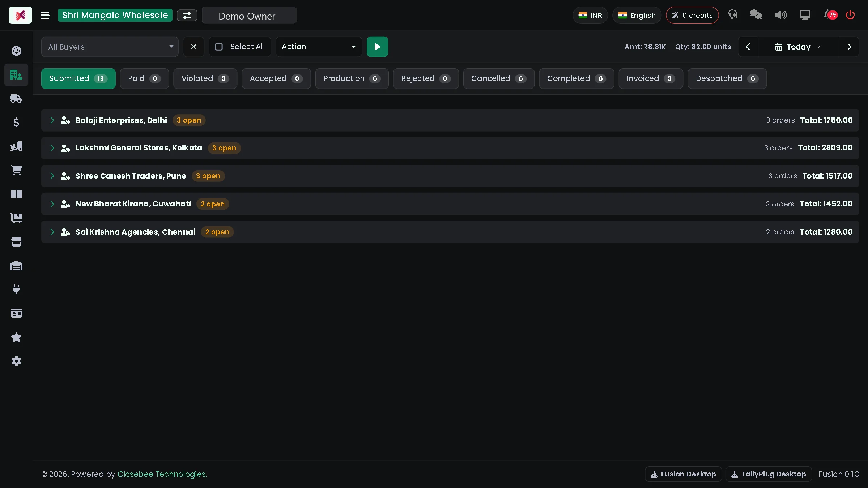
Task: Tick the Select All checkbox
Action: click(219, 47)
